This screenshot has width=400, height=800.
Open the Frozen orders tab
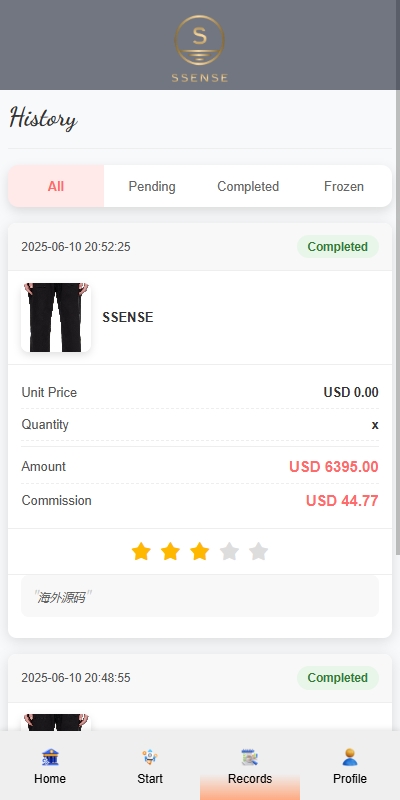[x=344, y=186]
